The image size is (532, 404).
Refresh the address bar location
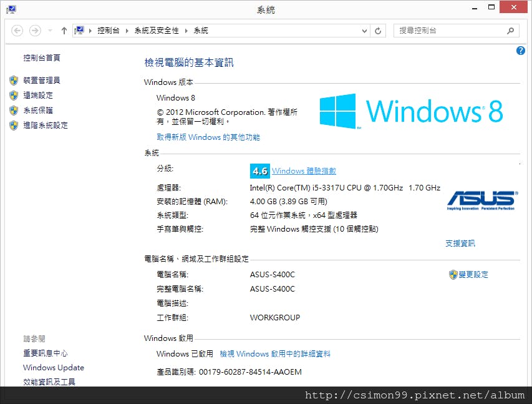click(378, 31)
